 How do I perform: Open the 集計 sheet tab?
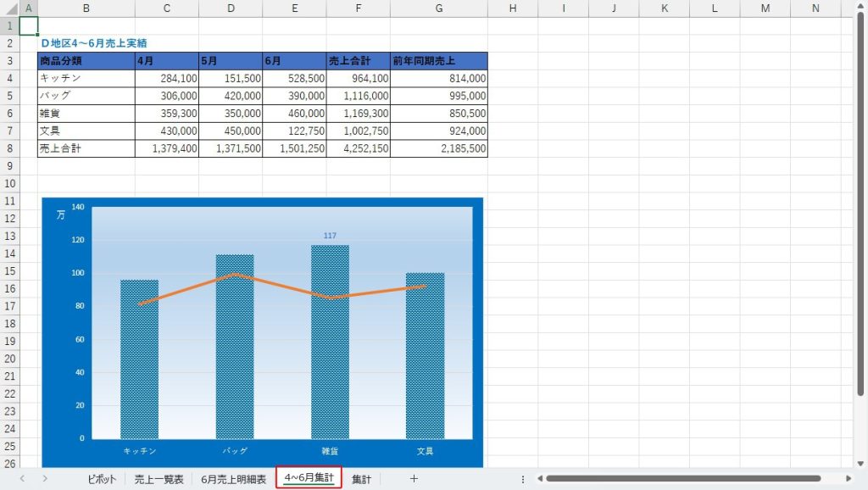(x=361, y=479)
